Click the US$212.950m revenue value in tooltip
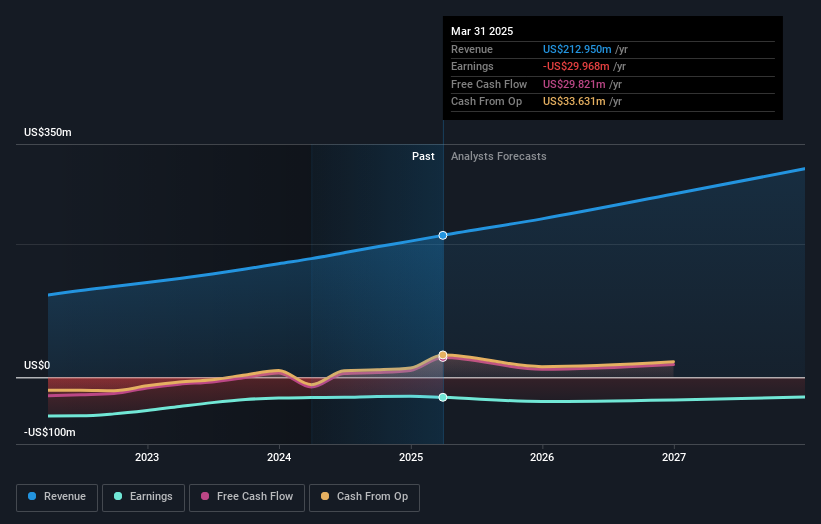This screenshot has width=821, height=524. (x=577, y=49)
